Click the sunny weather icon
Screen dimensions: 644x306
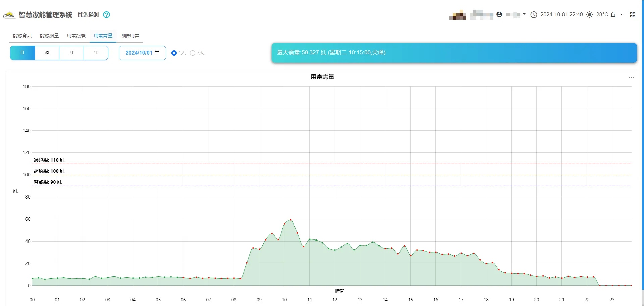pos(589,15)
